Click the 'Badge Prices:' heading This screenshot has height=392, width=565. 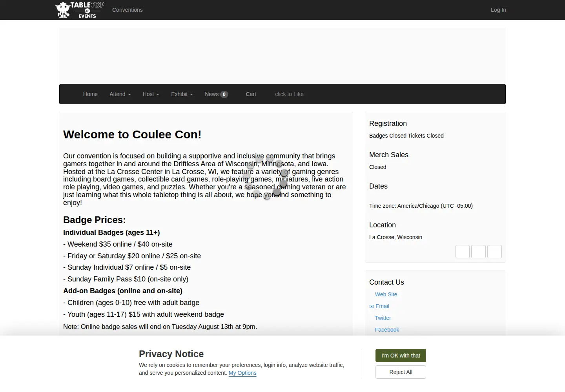(x=95, y=220)
